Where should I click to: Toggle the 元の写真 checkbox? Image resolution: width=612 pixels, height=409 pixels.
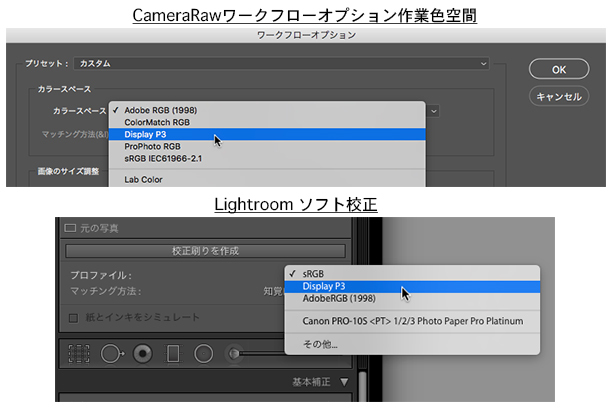pyautogui.click(x=70, y=228)
